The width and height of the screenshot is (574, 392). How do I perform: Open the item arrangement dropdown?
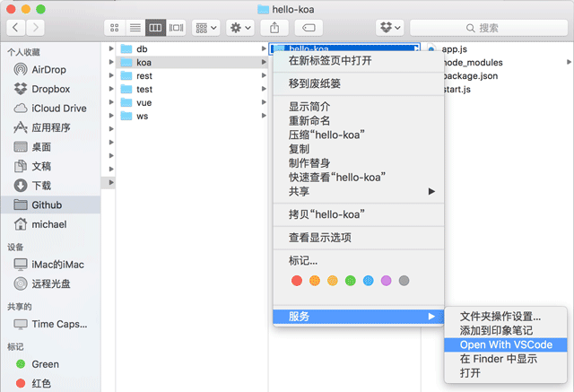coord(205,28)
